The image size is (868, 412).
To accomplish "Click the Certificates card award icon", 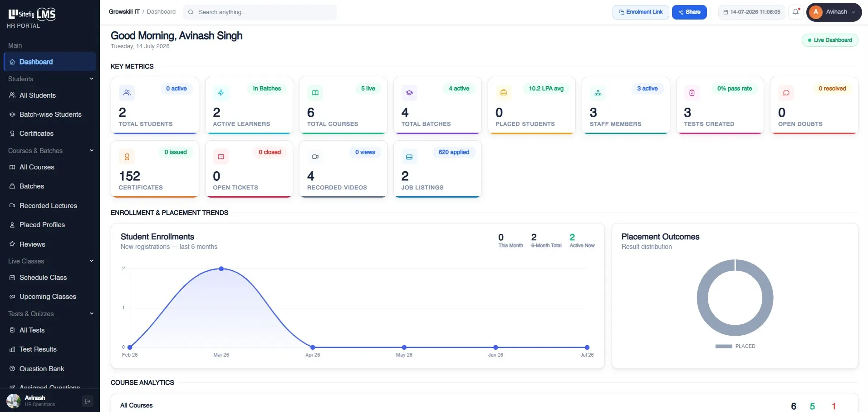I will point(127,157).
